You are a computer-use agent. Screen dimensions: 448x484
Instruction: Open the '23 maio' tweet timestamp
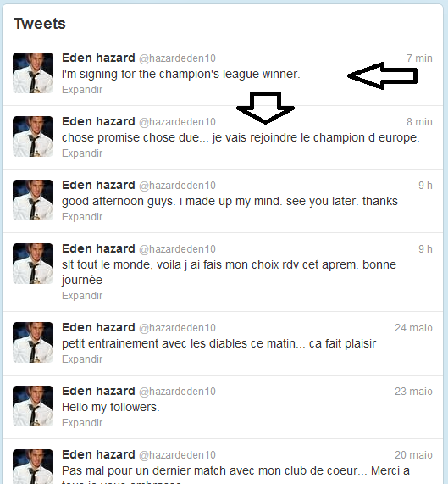click(x=413, y=392)
